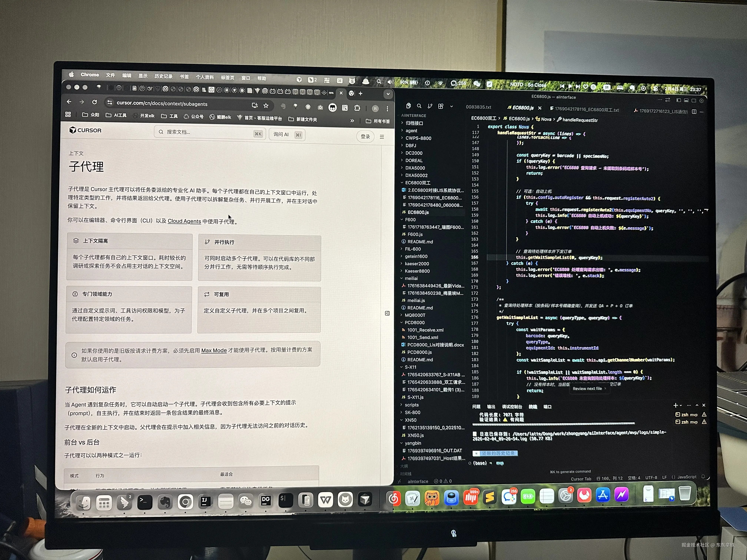The height and width of the screenshot is (560, 747).
Task: Open Chrome's tab search dropdown
Action: [x=388, y=94]
